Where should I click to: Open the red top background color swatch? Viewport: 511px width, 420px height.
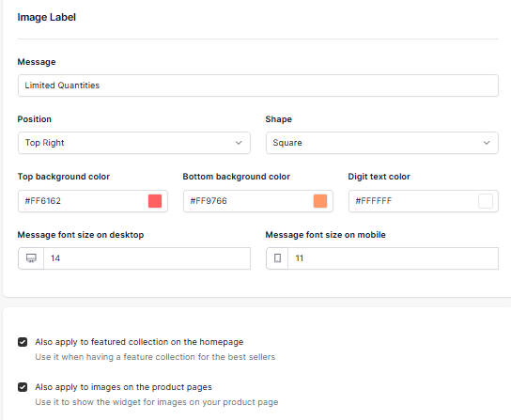click(155, 201)
